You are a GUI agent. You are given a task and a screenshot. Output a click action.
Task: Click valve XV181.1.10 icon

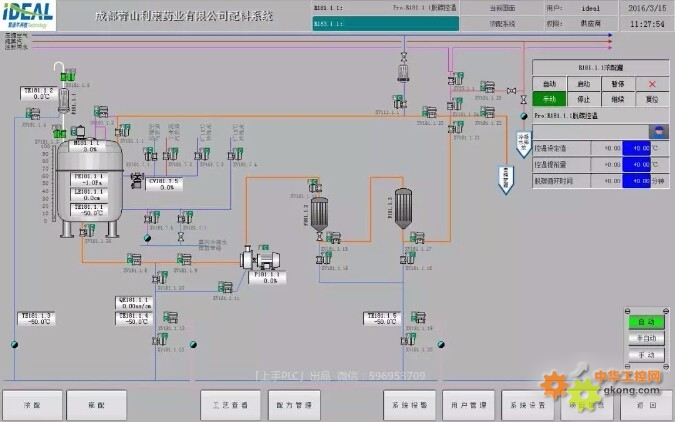[160, 278]
